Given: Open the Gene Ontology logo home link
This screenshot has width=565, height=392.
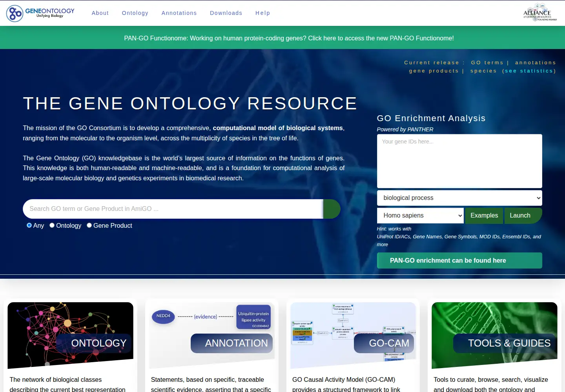Looking at the screenshot, I should (x=40, y=13).
